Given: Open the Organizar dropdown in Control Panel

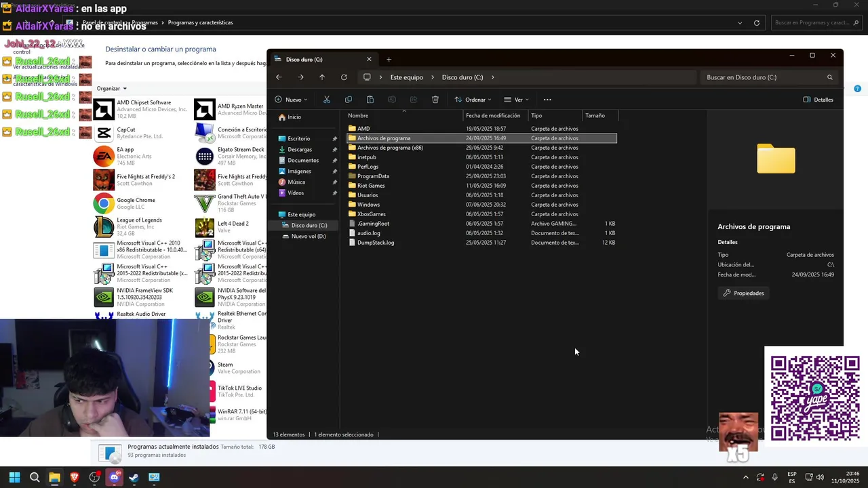Looking at the screenshot, I should (112, 88).
